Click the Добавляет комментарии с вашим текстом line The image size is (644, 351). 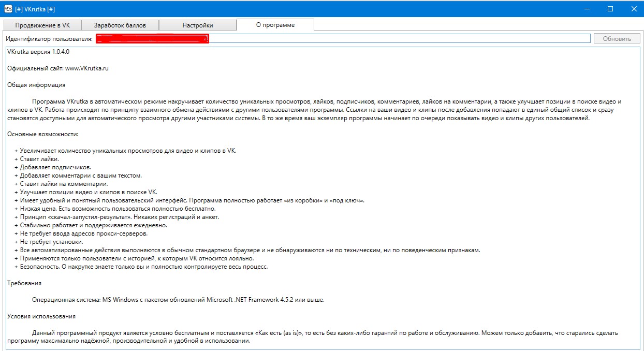78,175
